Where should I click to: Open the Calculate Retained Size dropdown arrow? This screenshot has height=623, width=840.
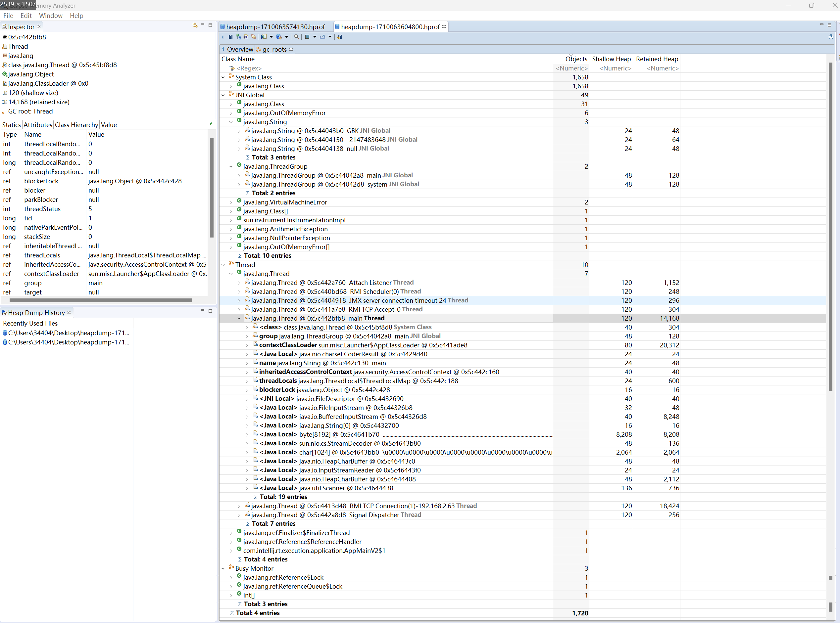click(315, 37)
